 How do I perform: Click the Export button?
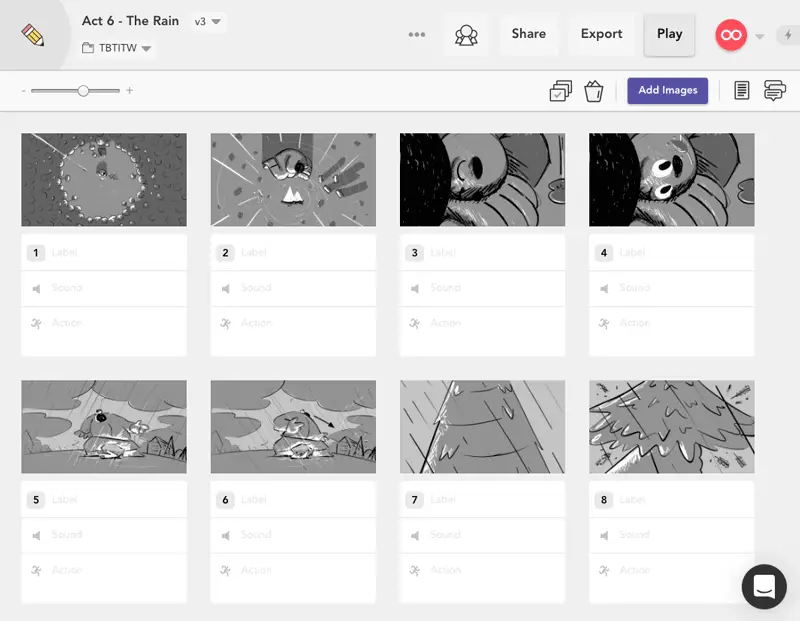pos(602,34)
